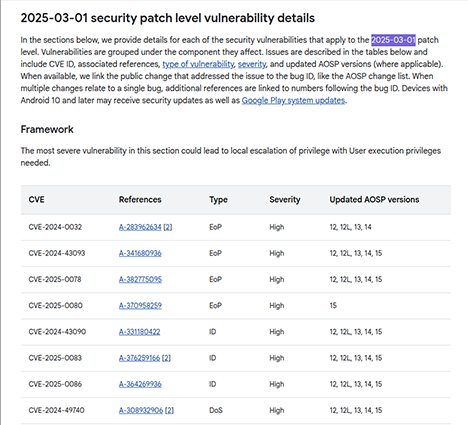The width and height of the screenshot is (468, 425).
Task: Open the "type of vulnerability" link
Action: [x=198, y=64]
